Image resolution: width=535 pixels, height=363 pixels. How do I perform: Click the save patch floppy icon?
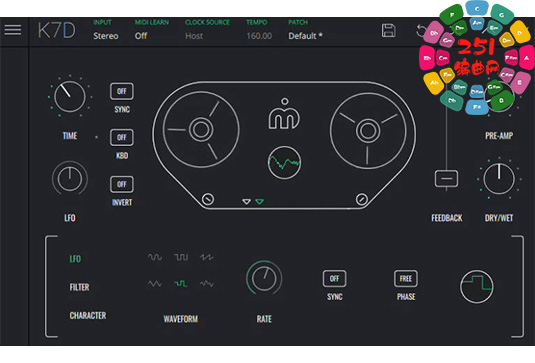point(388,31)
